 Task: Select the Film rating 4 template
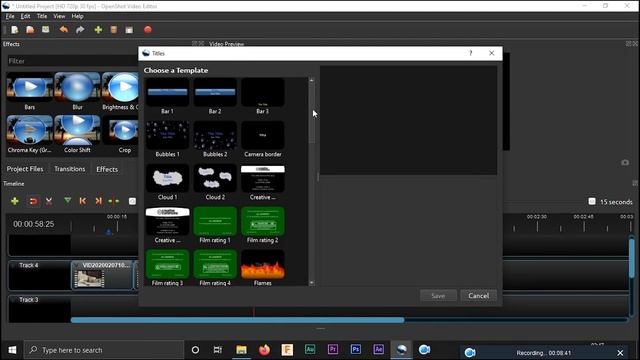(x=215, y=268)
